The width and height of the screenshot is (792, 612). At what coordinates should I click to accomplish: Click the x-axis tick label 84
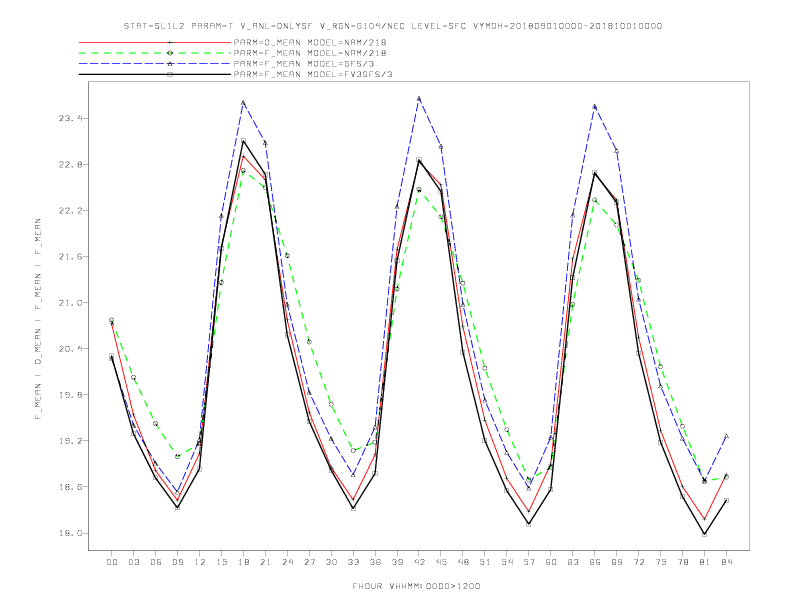click(726, 562)
